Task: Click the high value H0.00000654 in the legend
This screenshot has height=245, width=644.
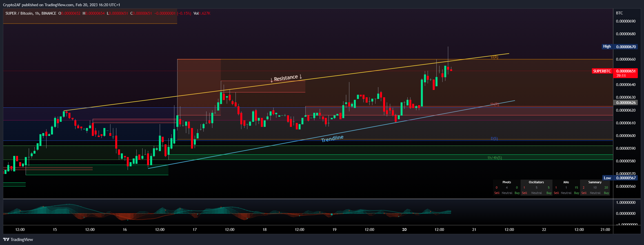Action: coord(94,13)
